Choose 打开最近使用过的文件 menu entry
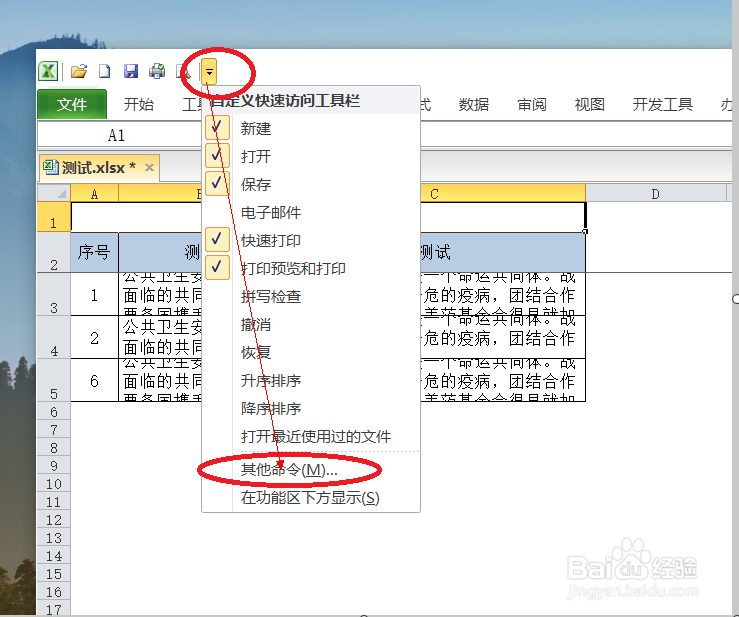739x617 pixels. click(311, 436)
